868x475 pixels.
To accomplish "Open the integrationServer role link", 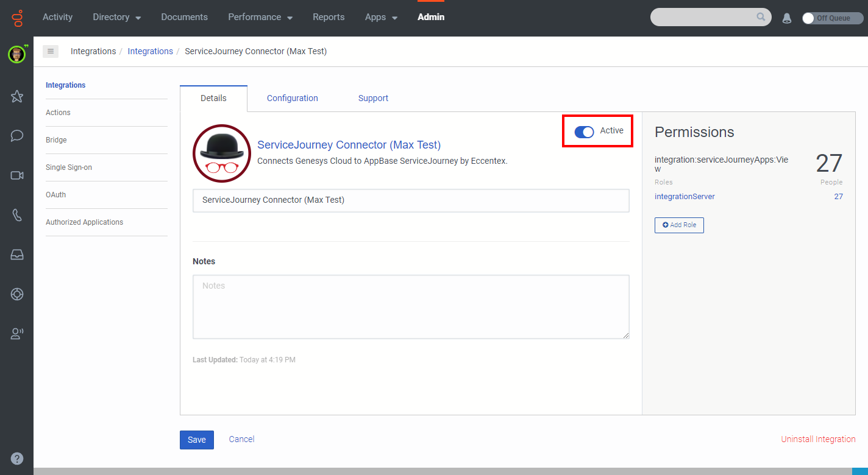I will click(x=685, y=197).
